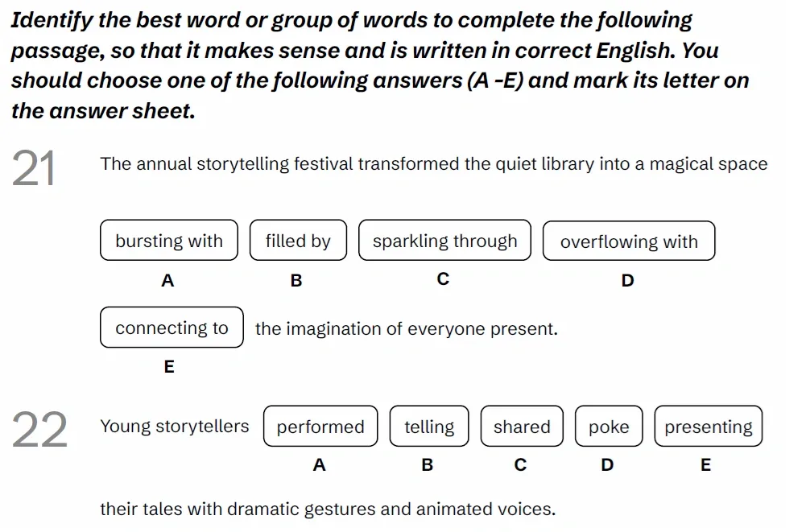Select 'presenting' as the answer

tap(708, 427)
